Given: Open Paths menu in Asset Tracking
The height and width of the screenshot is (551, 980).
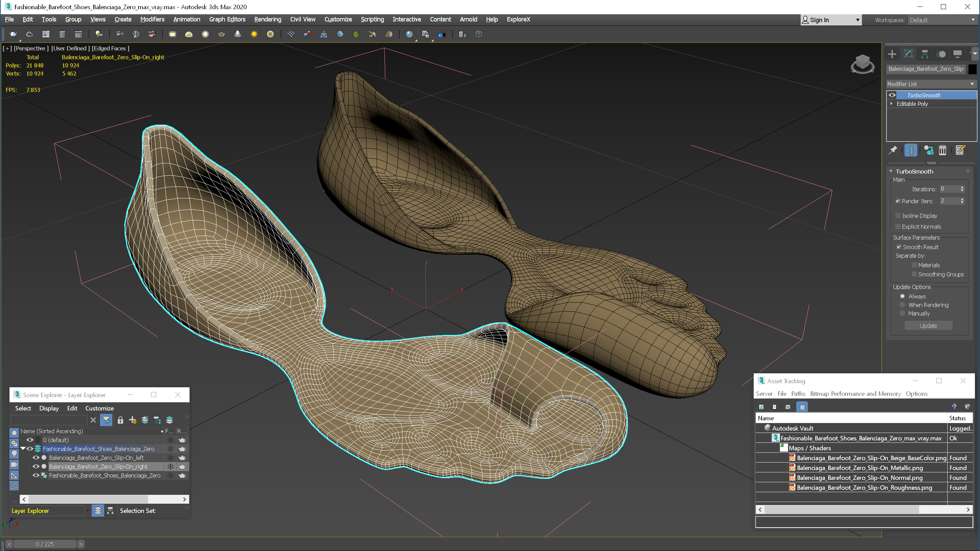Looking at the screenshot, I should (x=798, y=393).
